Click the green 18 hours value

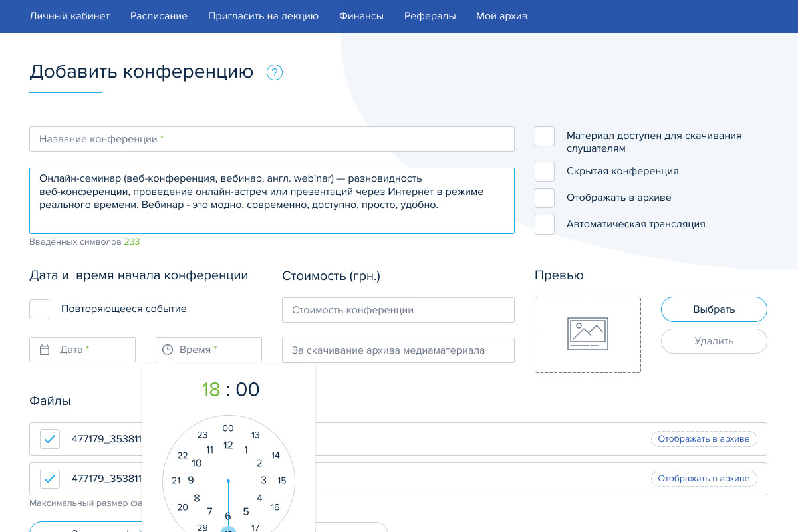click(x=211, y=389)
